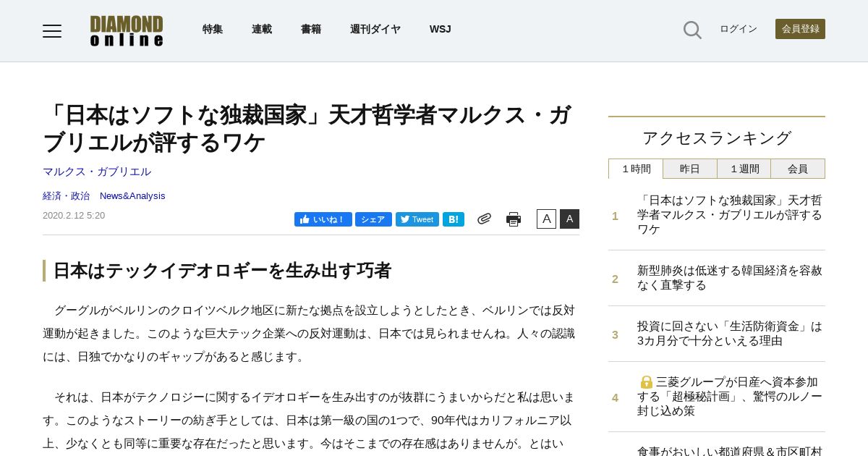Image resolution: width=868 pixels, height=456 pixels.
Task: Click the printer icon
Action: click(514, 219)
